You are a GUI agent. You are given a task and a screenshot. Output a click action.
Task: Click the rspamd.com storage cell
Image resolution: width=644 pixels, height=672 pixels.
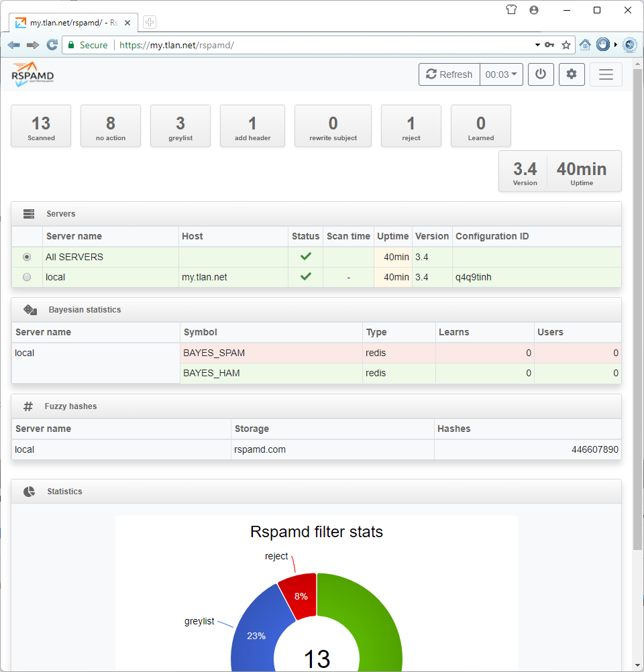point(333,449)
